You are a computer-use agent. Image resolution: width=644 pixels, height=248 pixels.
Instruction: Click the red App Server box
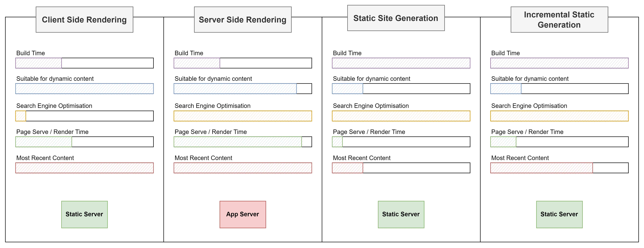click(243, 215)
